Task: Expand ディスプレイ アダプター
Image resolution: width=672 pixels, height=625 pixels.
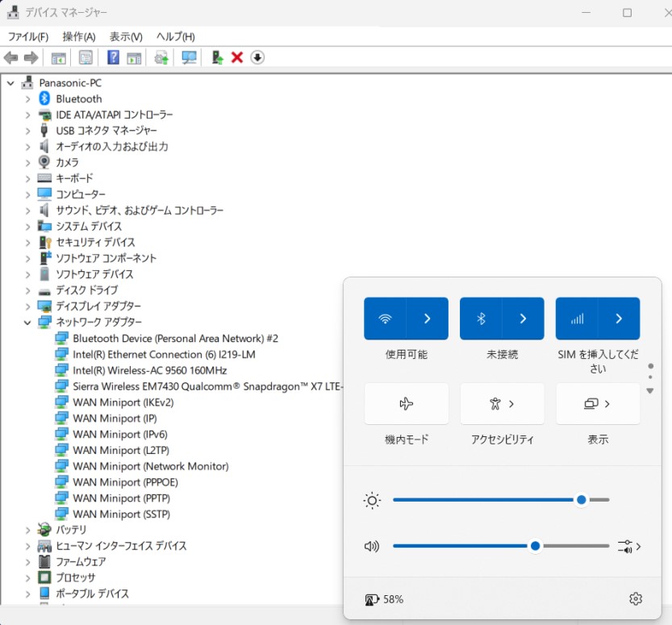Action: [28, 306]
